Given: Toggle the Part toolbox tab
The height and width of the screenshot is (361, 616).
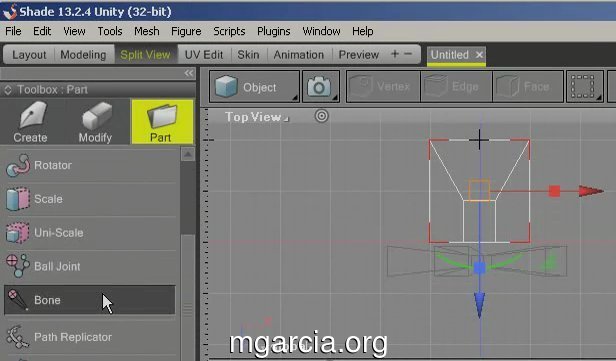Looking at the screenshot, I should point(162,121).
